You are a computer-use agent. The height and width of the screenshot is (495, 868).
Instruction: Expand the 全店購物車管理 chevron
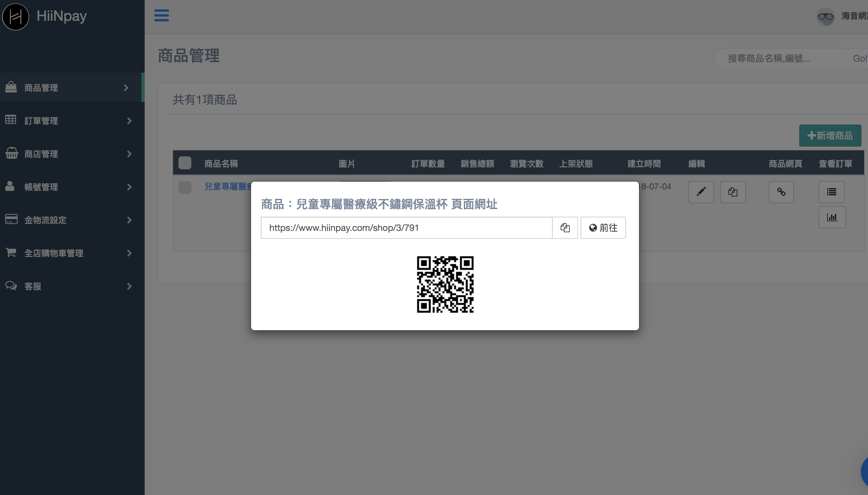[129, 253]
